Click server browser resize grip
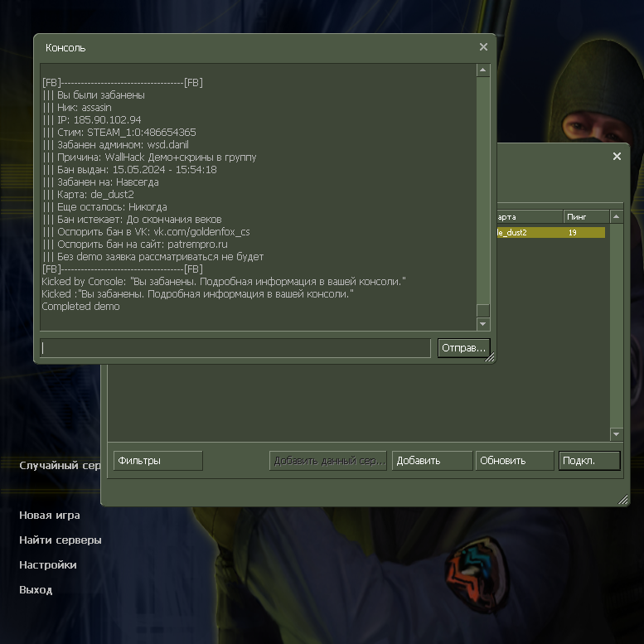Viewport: 644px width, 644px height. click(622, 499)
